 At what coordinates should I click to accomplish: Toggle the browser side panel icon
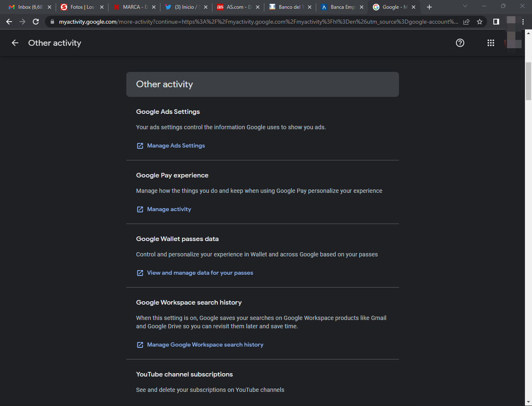tap(496, 22)
